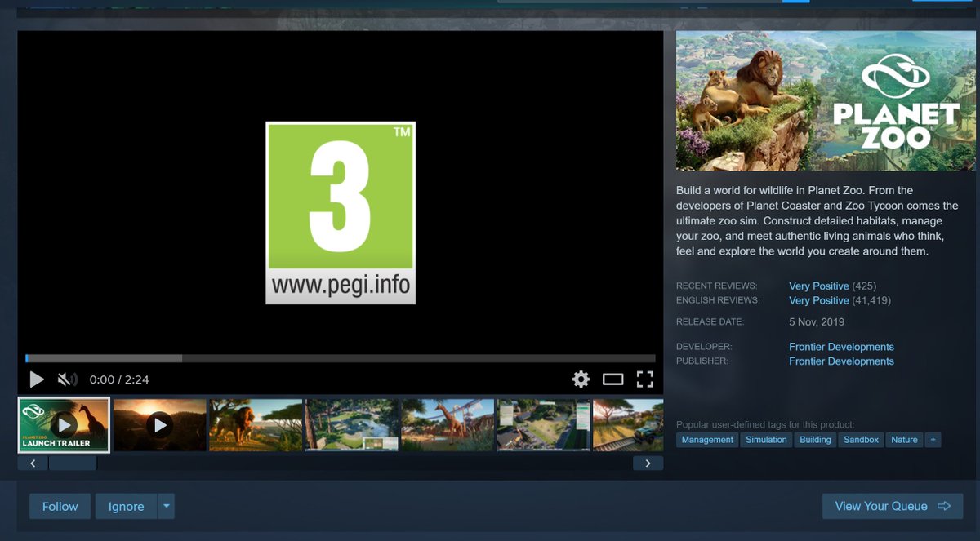The image size is (980, 541).
Task: Open video settings gear icon
Action: [581, 379]
